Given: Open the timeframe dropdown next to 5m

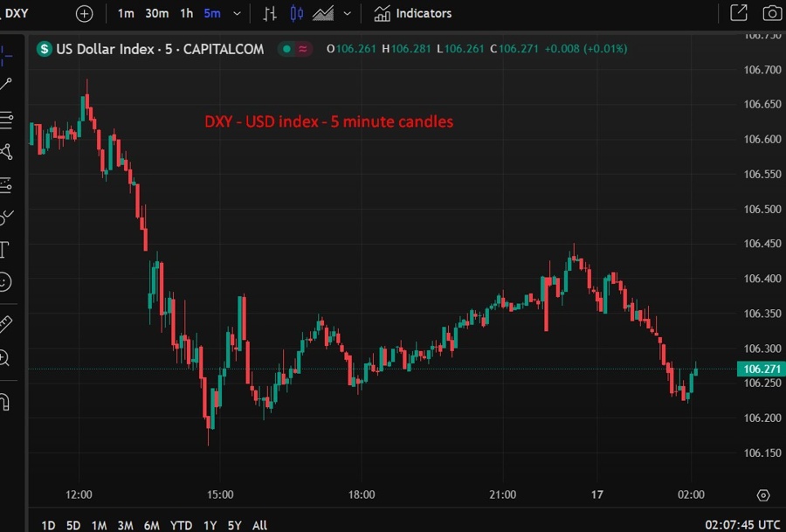Looking at the screenshot, I should 235,13.
